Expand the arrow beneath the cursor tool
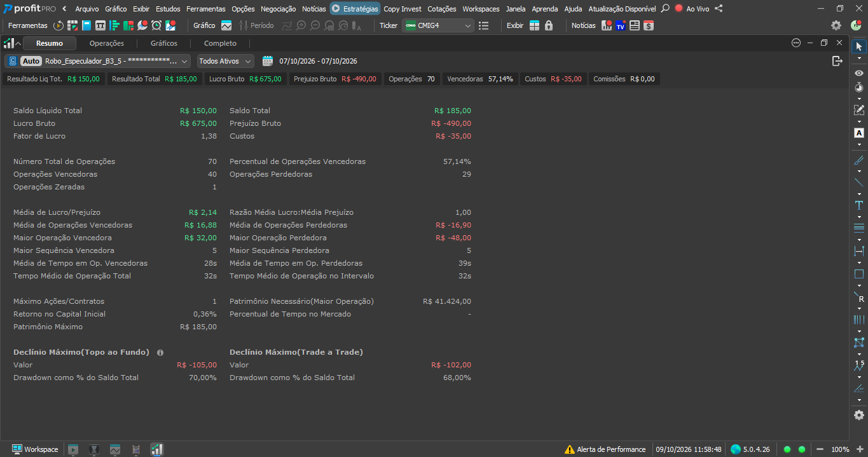This screenshot has width=868, height=457. click(x=859, y=58)
